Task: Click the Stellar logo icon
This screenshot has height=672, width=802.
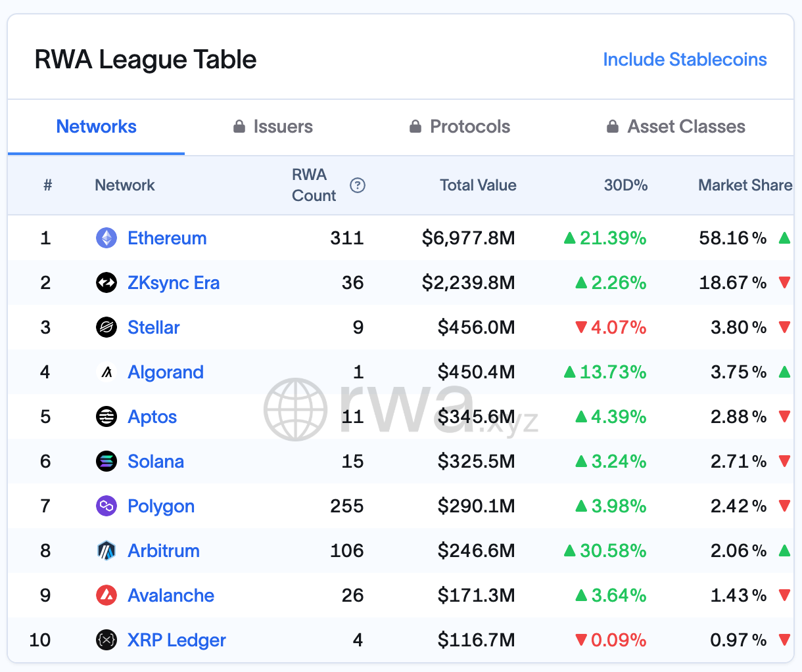Action: tap(106, 327)
